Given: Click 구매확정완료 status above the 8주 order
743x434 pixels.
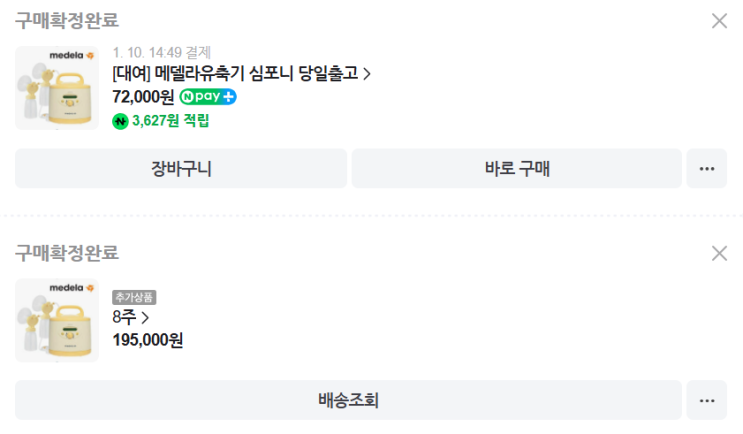Looking at the screenshot, I should click(66, 253).
